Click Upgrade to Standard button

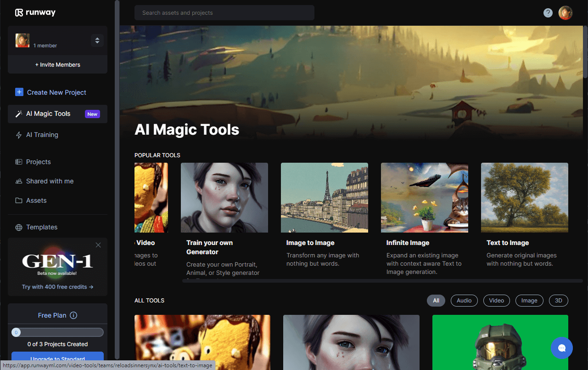tap(57, 359)
